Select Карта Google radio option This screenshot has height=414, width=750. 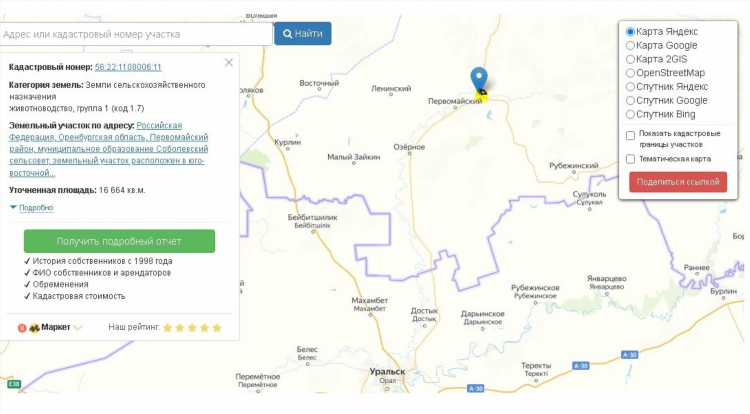[630, 45]
